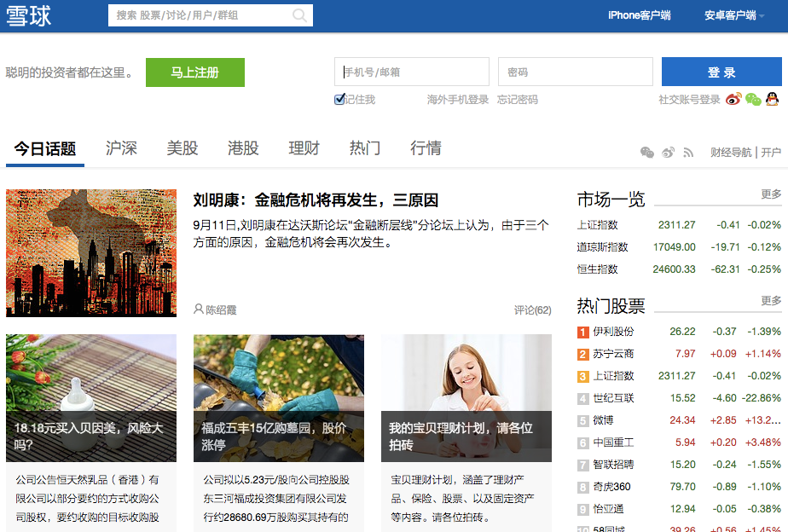The height and width of the screenshot is (532, 788).
Task: Click the 市场一览 heading
Action: click(611, 199)
